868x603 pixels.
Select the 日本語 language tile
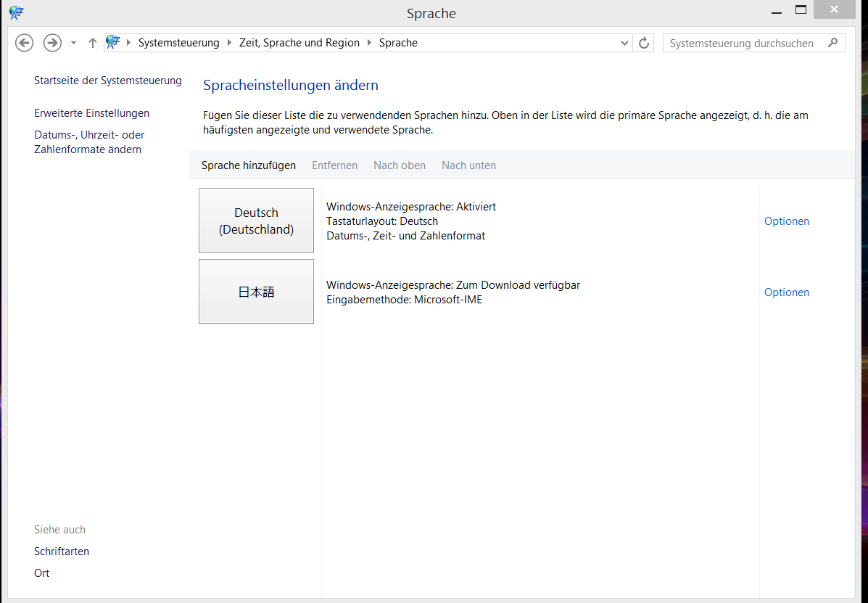click(x=256, y=292)
